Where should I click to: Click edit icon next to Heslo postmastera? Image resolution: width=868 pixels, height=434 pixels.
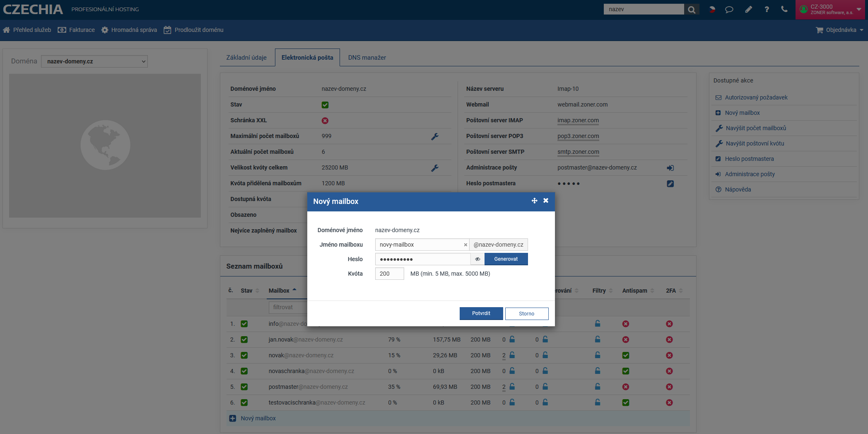pyautogui.click(x=670, y=184)
